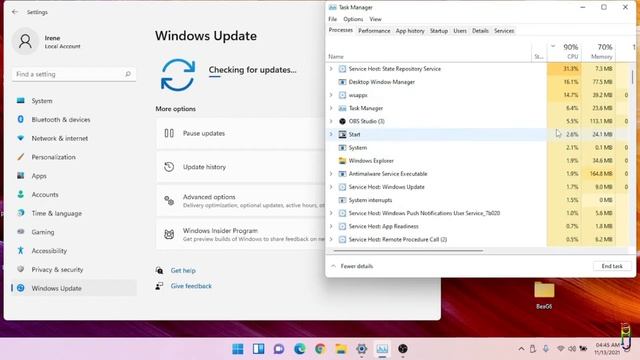Switch to the Performance tab
Screen dimensions: 640x360
(374, 31)
